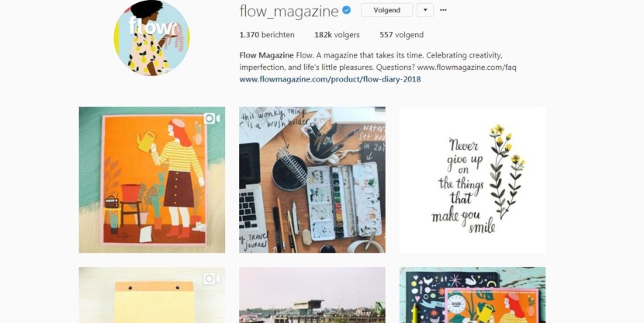Open the flow-diary-2018 product link

(x=331, y=79)
